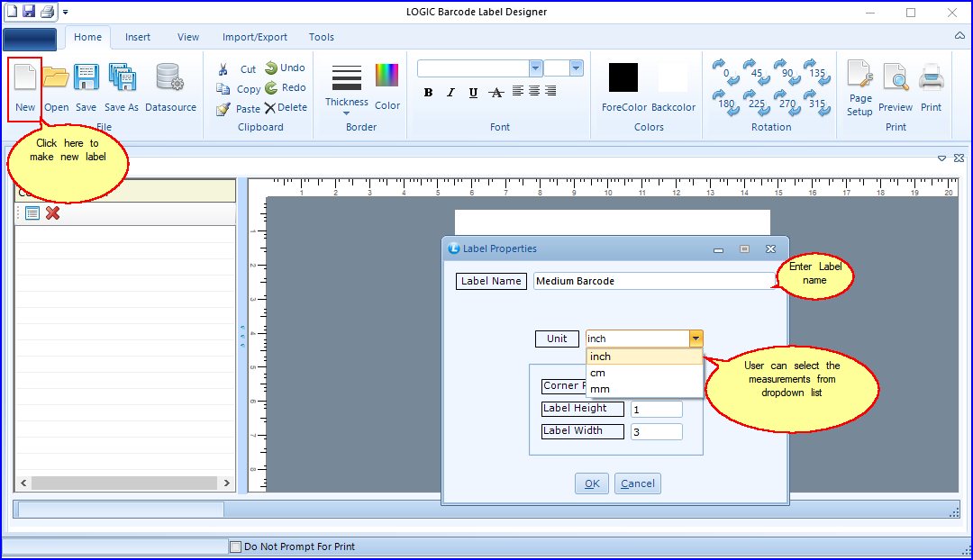Viewport: 973px width, 560px height.
Task: Open Page Setup
Action: coord(860,89)
